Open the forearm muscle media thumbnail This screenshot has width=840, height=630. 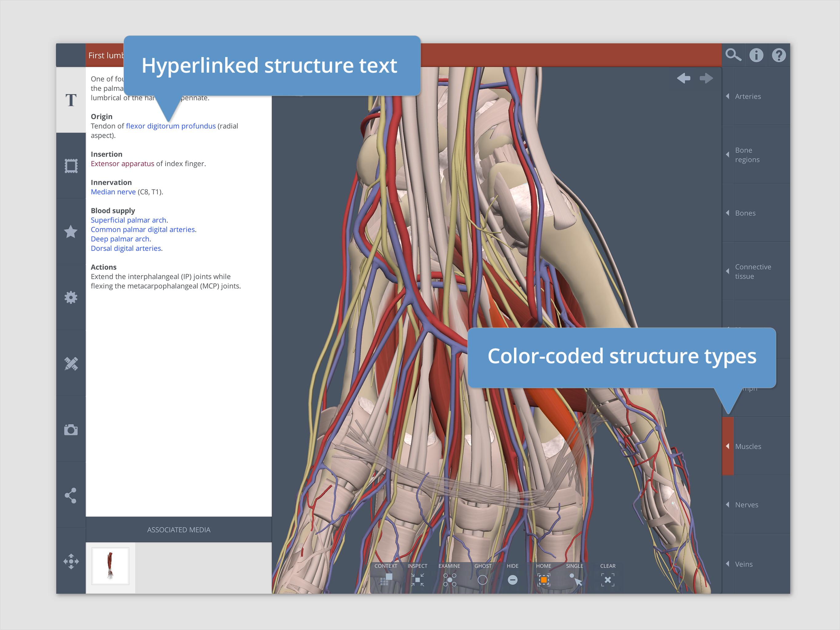pyautogui.click(x=110, y=566)
